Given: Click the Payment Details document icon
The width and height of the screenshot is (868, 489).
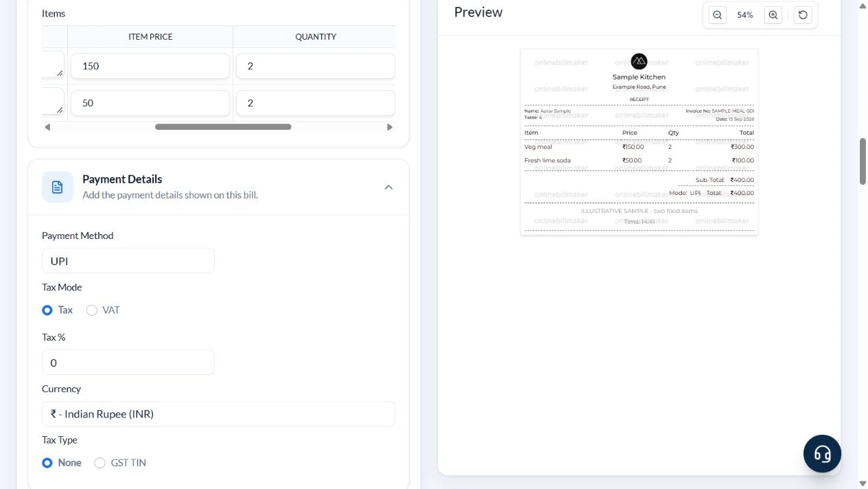Looking at the screenshot, I should [58, 187].
